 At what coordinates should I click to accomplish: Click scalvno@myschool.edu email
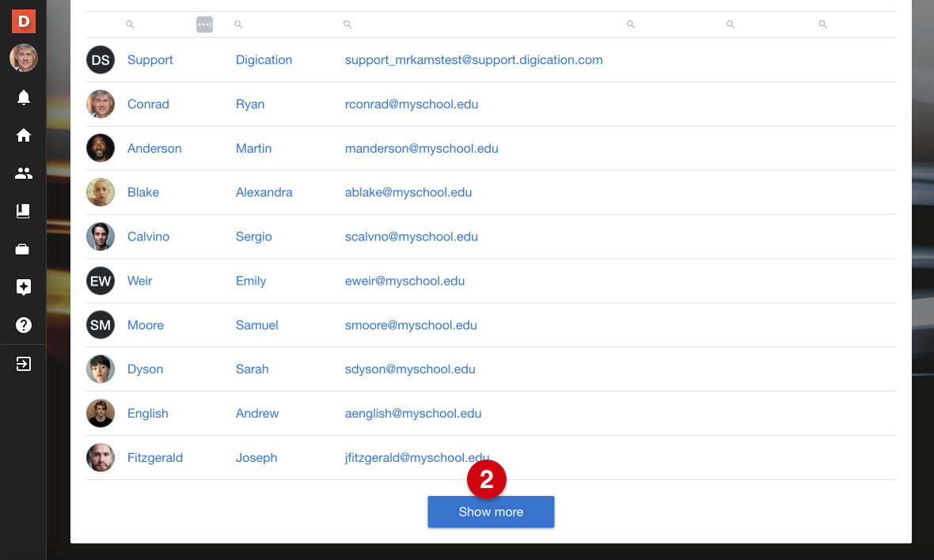pos(411,236)
